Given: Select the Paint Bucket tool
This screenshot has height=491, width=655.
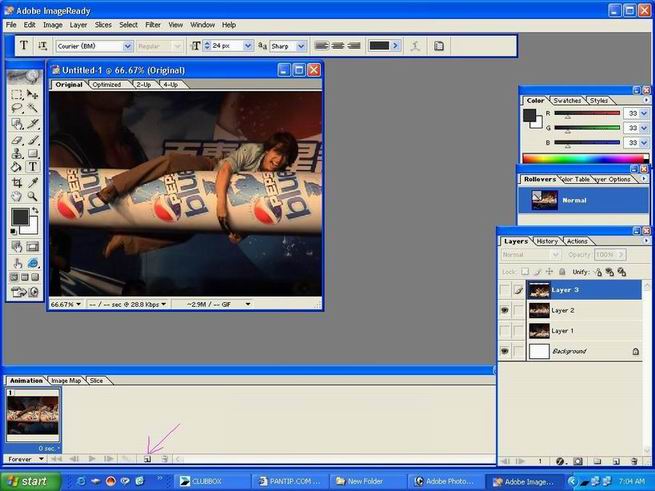Looking at the screenshot, I should [x=17, y=167].
